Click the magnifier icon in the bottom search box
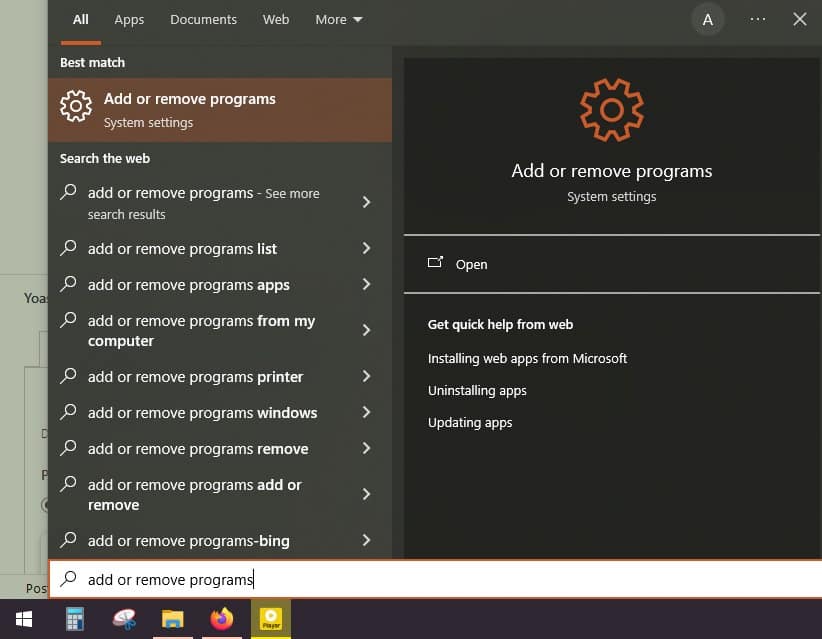Screen dimensions: 822x639 coord(67,579)
